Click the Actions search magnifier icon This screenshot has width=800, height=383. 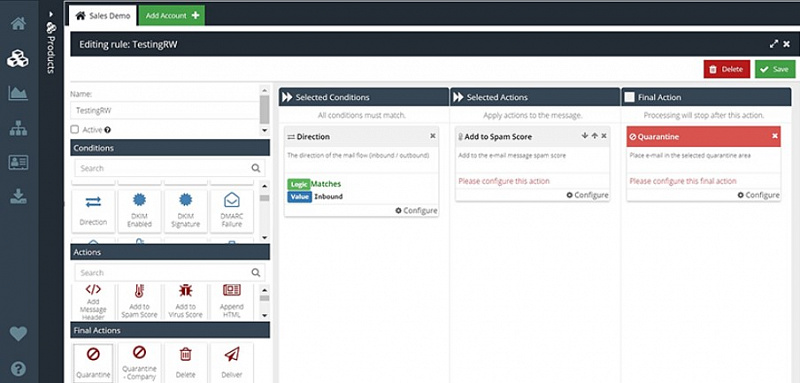coord(256,273)
